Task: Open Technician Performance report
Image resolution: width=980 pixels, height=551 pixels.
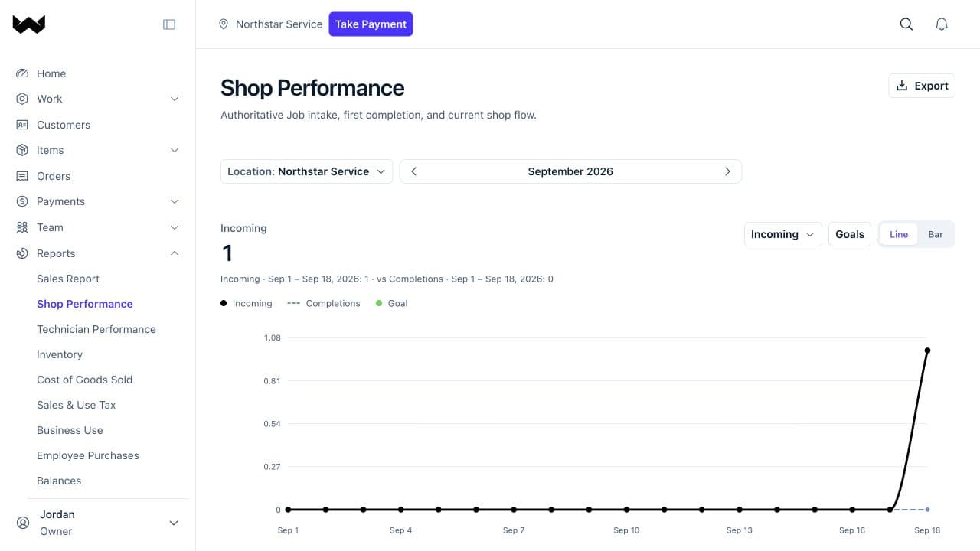Action: tap(96, 329)
